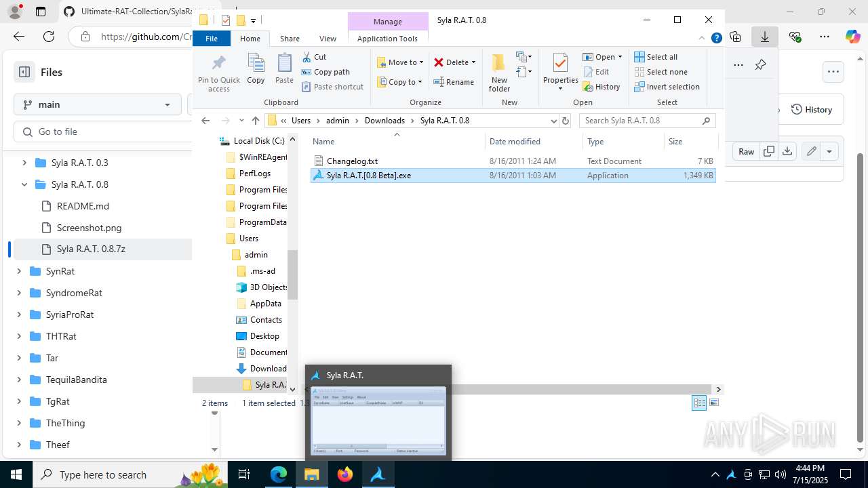The image size is (868, 488).
Task: Open the Move to dropdown
Action: pos(400,62)
